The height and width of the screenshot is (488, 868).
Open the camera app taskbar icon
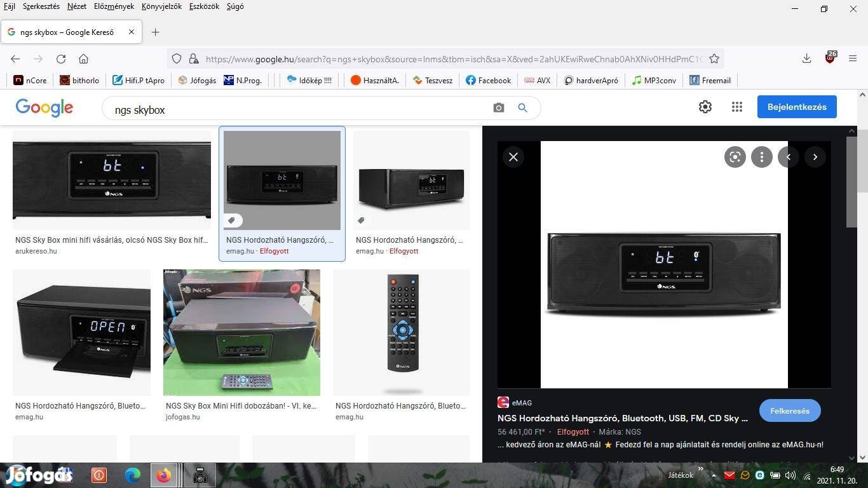(200, 475)
